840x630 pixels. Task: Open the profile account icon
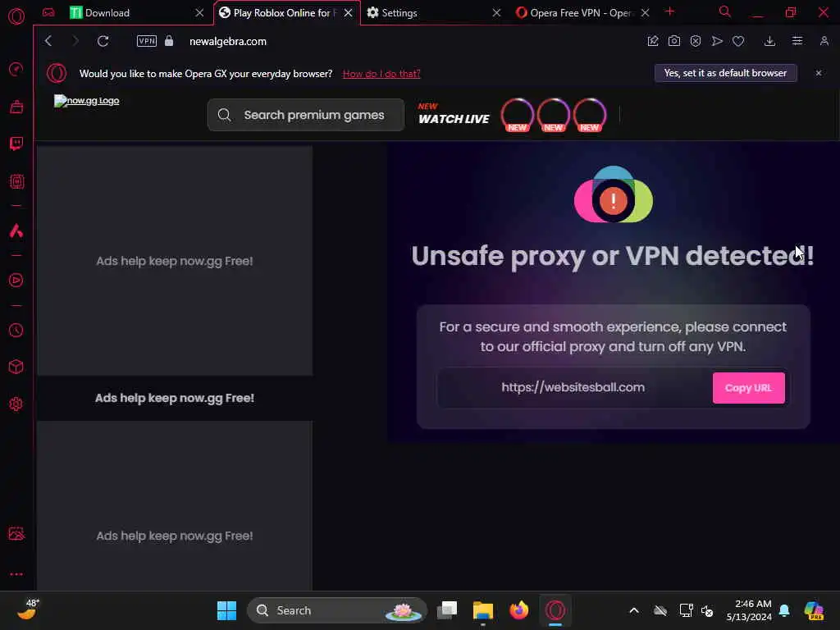point(824,41)
